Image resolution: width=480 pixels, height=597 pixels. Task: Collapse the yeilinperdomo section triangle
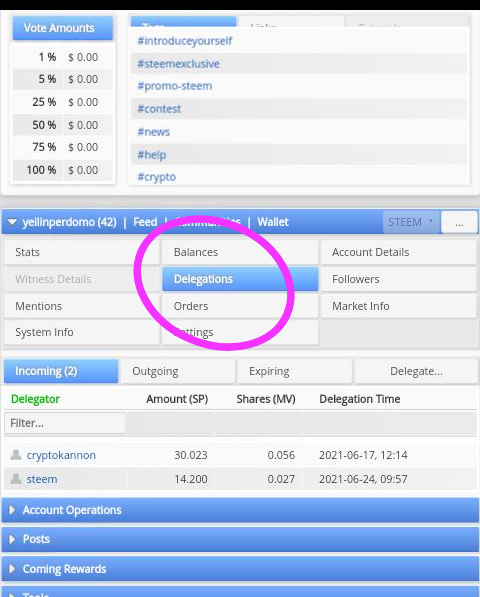[12, 222]
